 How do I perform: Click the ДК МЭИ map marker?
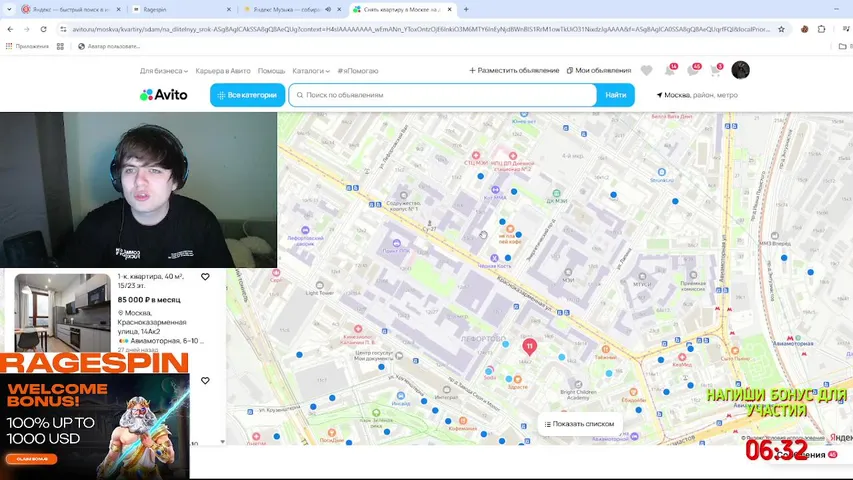[556, 193]
